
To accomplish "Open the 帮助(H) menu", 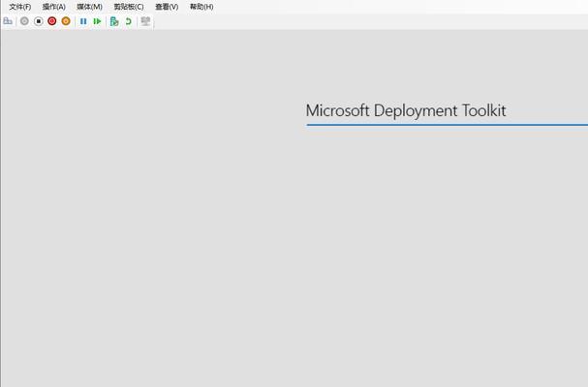I will (x=201, y=7).
